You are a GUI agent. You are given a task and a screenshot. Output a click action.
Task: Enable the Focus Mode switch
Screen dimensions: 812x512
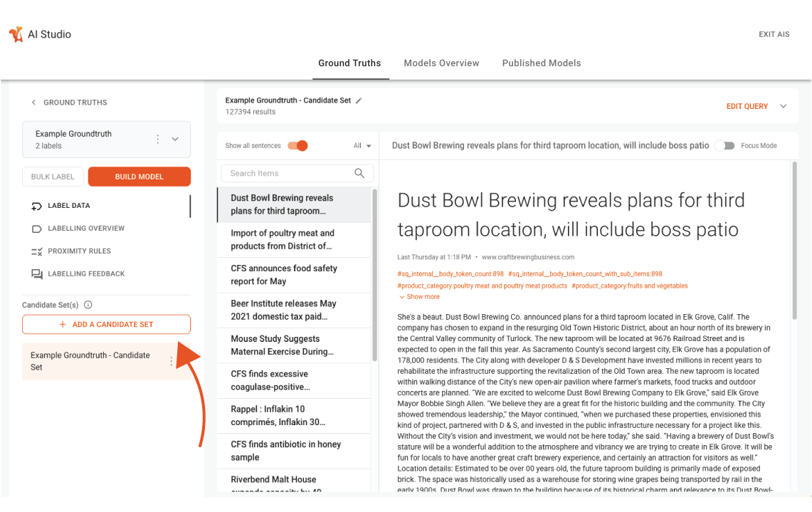click(x=724, y=145)
